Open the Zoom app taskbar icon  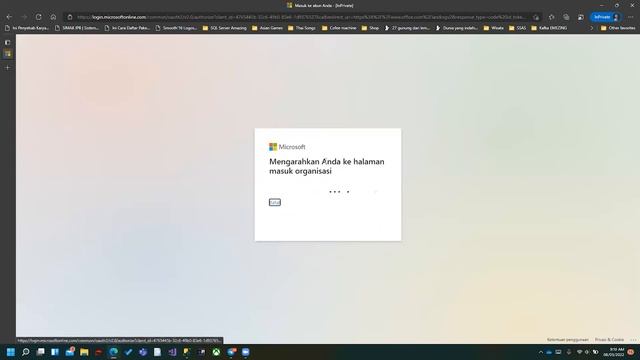point(246,352)
